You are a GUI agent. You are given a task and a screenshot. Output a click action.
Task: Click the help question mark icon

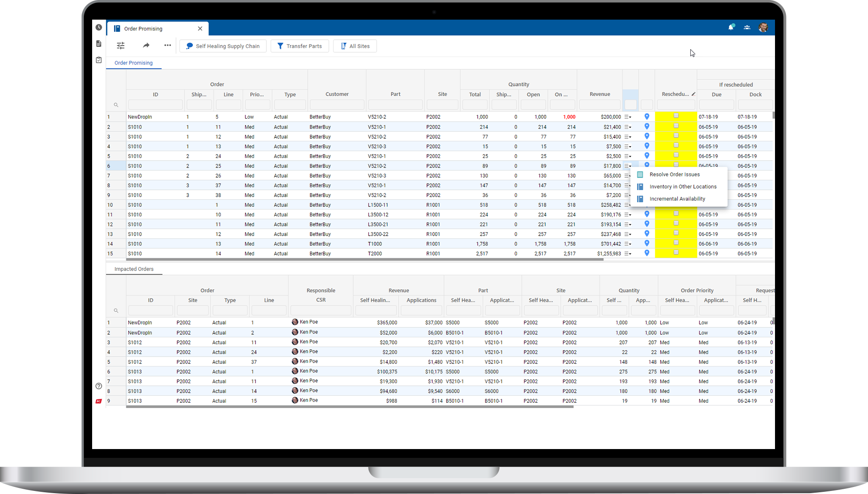click(99, 386)
